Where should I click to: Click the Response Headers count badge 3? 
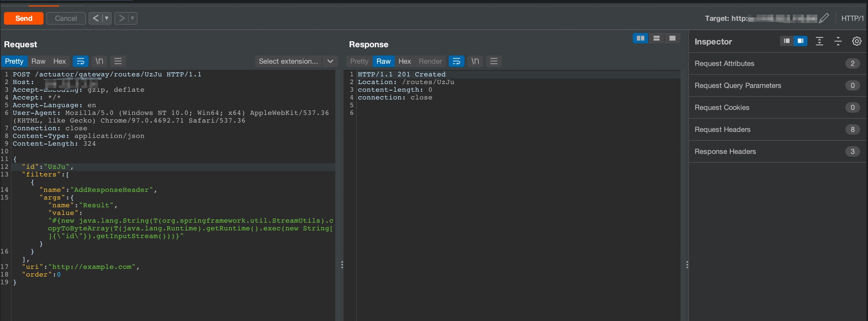click(x=853, y=151)
